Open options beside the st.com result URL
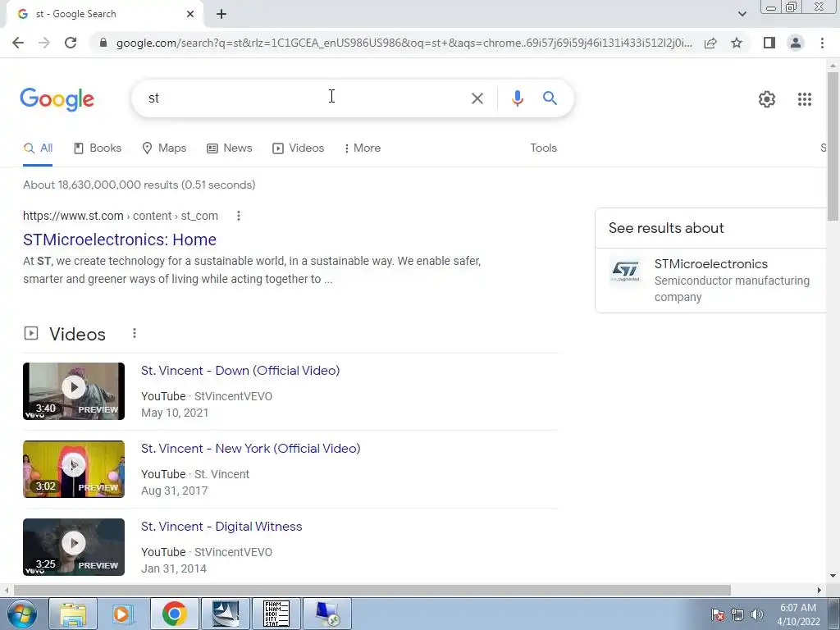This screenshot has width=840, height=630. click(239, 216)
